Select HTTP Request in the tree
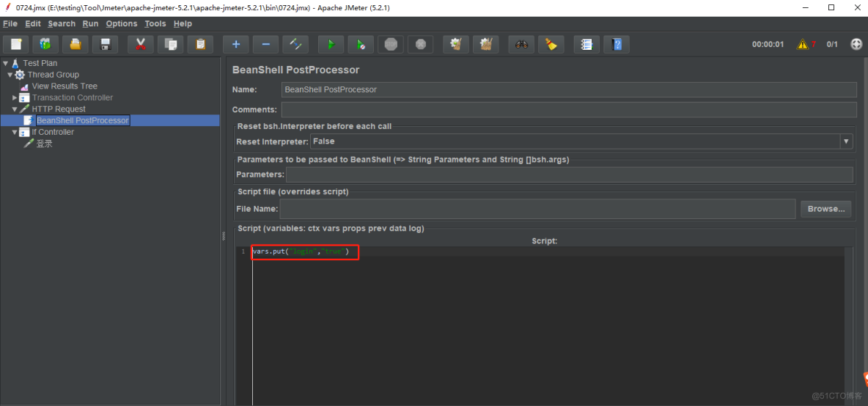Viewport: 868px width, 406px height. coord(59,109)
